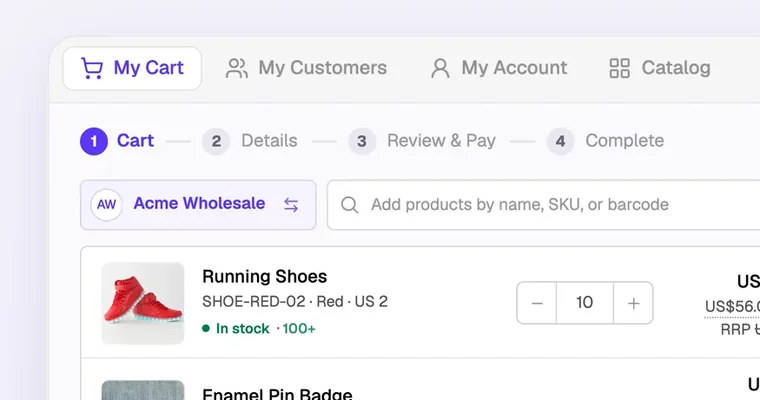The image size is (760, 400).
Task: Switch to the Catalog tab
Action: click(660, 68)
